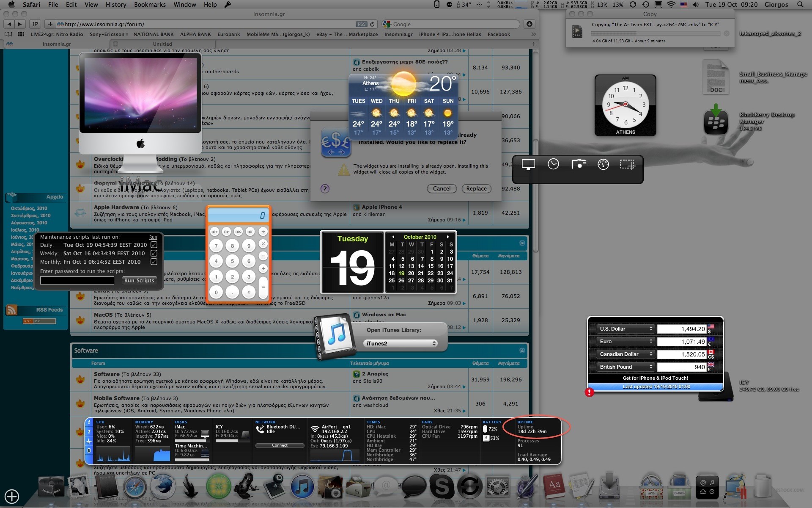Toggle the Daily maintenance script checkbox
Image resolution: width=812 pixels, height=508 pixels.
pos(154,245)
